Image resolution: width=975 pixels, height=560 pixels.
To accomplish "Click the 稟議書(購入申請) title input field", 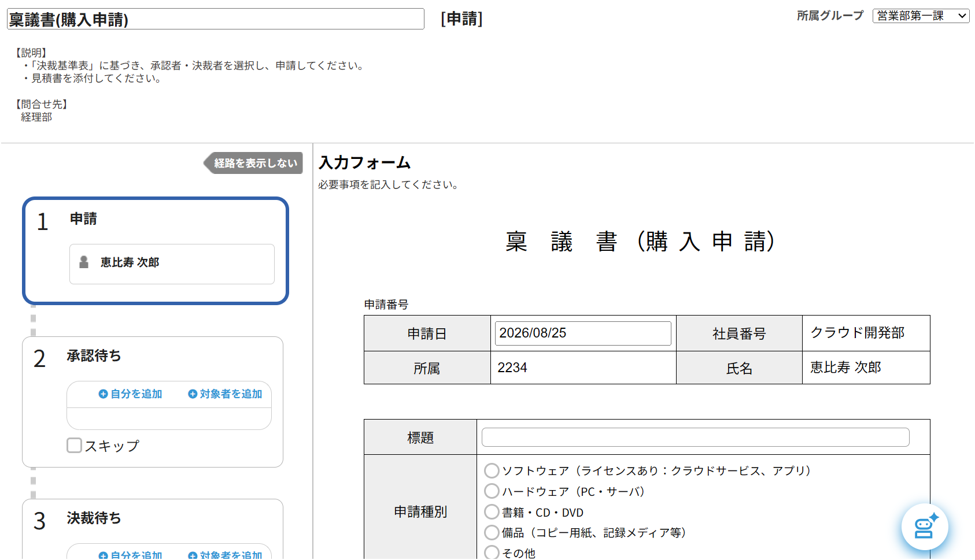I will pos(216,19).
